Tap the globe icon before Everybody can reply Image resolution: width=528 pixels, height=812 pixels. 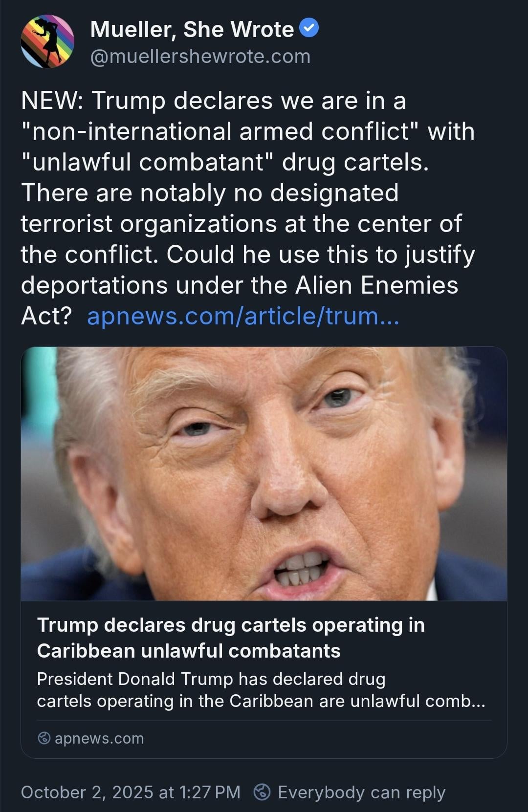tap(263, 792)
